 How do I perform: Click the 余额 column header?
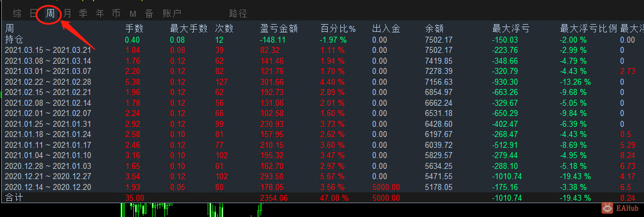tap(434, 28)
